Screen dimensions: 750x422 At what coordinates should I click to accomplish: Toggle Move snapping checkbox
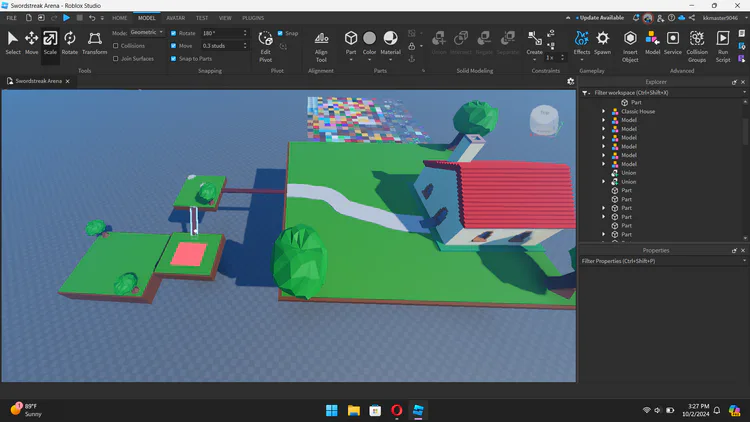coord(174,46)
